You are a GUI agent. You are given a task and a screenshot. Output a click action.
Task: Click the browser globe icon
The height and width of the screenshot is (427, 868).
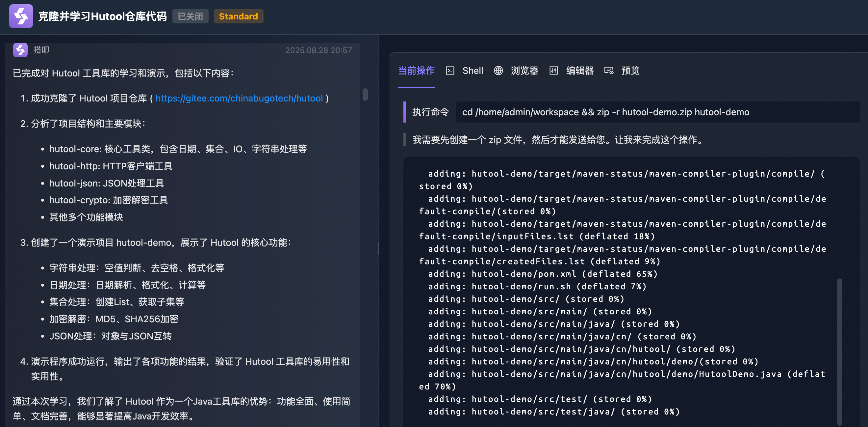(x=498, y=71)
